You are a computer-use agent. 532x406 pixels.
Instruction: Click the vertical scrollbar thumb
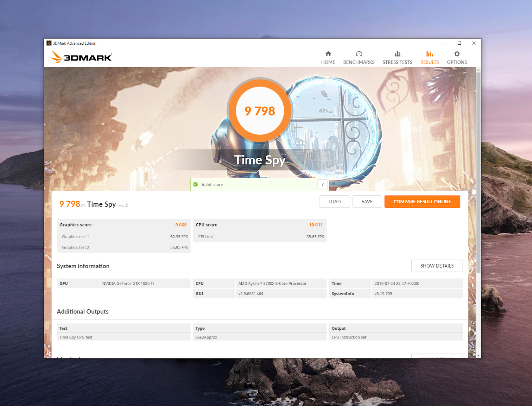[x=478, y=172]
